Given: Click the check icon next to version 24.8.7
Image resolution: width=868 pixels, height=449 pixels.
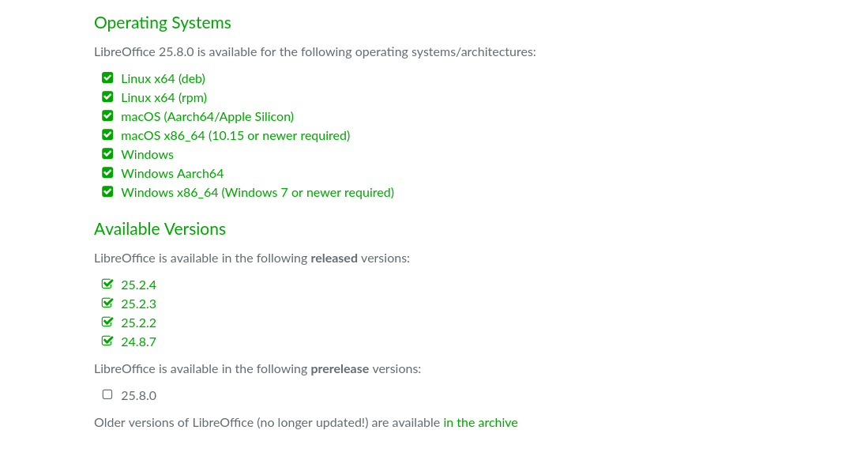Looking at the screenshot, I should (107, 341).
